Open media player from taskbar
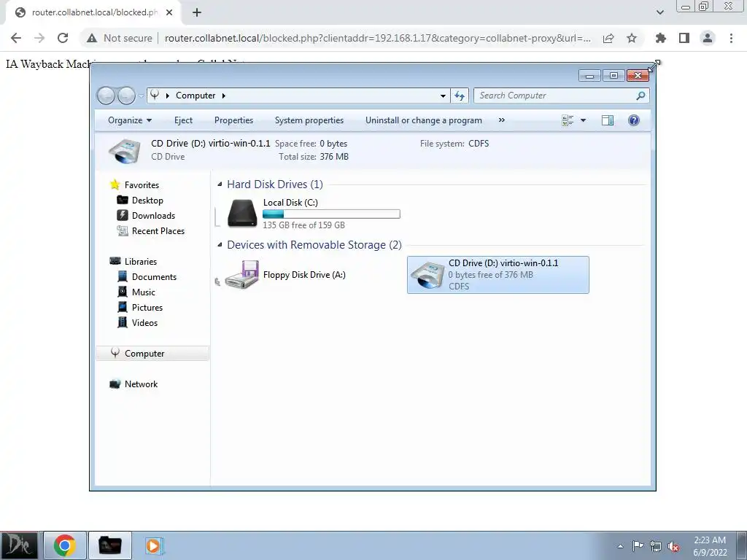Image resolution: width=747 pixels, height=560 pixels. click(x=155, y=545)
